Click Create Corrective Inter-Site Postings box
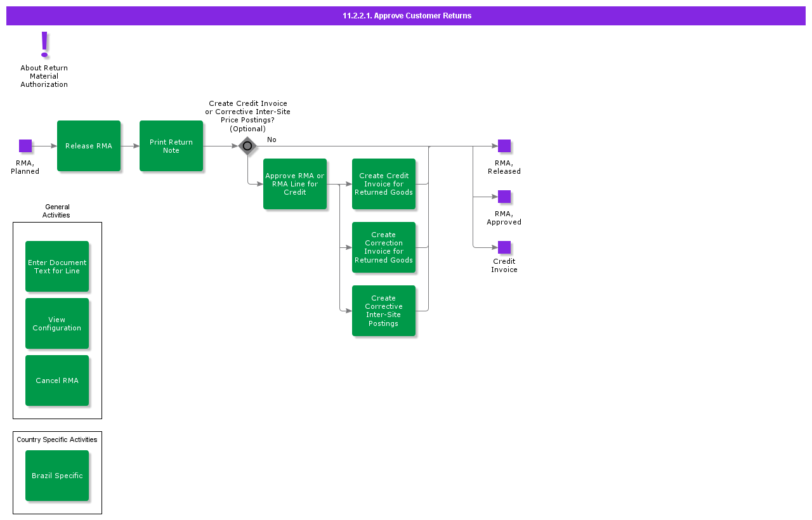Screen dimensions: 812x520 (384, 311)
